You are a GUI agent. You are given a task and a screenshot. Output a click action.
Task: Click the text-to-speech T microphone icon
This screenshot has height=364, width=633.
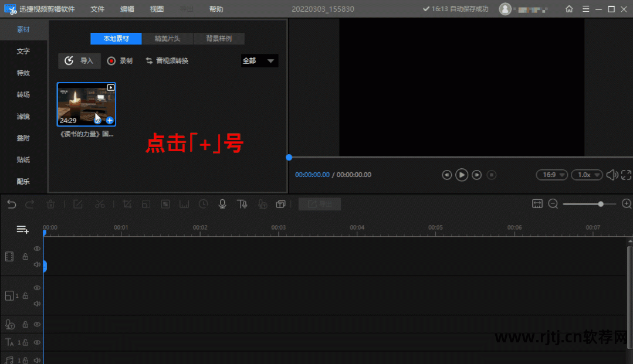(242, 204)
